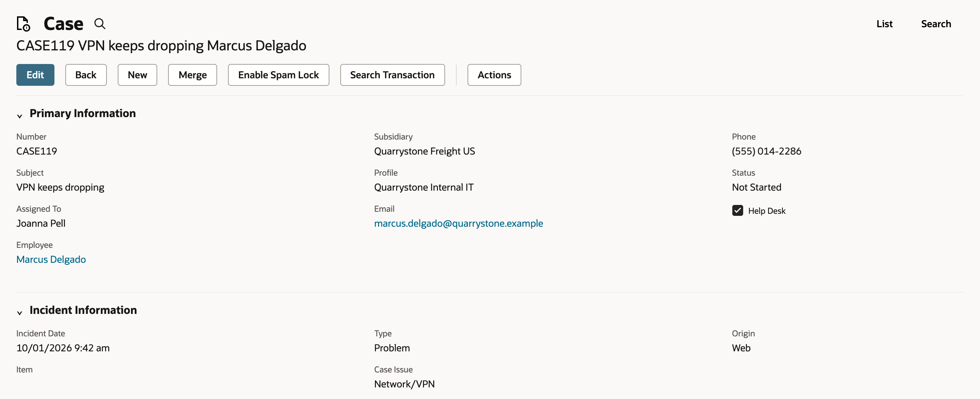Toggle the Help Desk checkbox

[x=737, y=210]
